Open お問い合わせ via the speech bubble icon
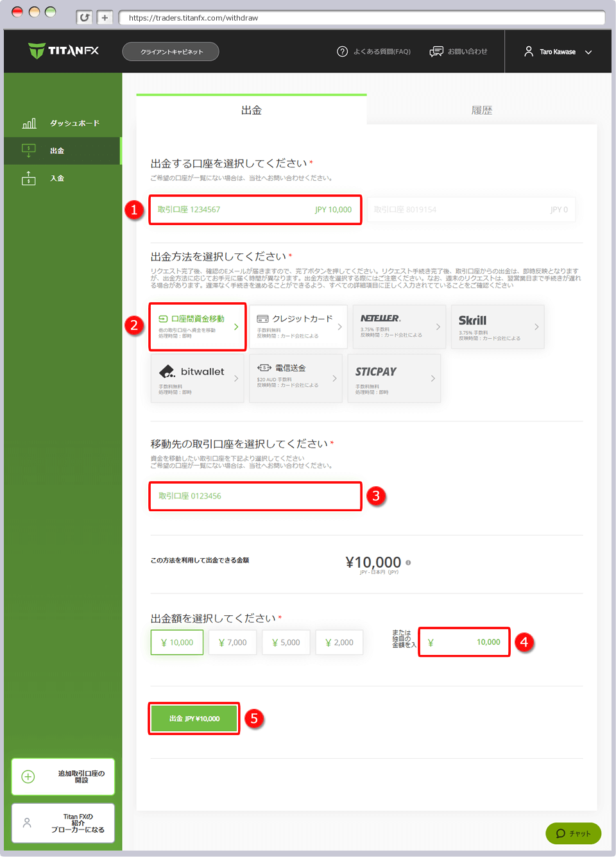Screen dimensions: 616x857 tap(437, 51)
